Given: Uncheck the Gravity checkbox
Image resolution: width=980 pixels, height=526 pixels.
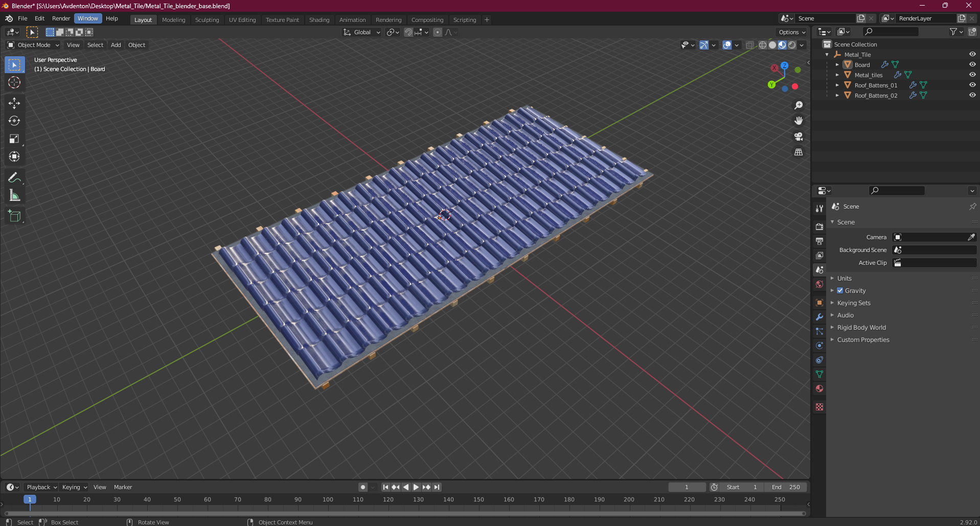Looking at the screenshot, I should [x=840, y=290].
